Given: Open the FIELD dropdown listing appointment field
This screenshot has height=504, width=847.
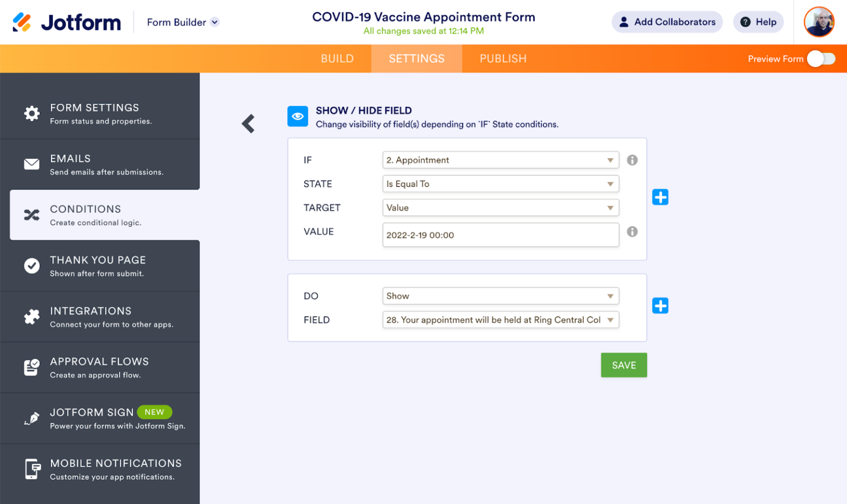Looking at the screenshot, I should (500, 320).
